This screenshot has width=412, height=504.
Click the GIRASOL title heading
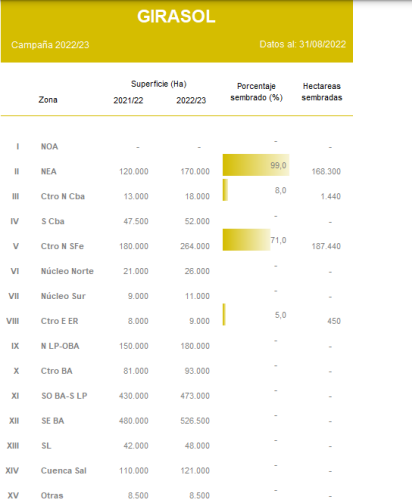176,16
